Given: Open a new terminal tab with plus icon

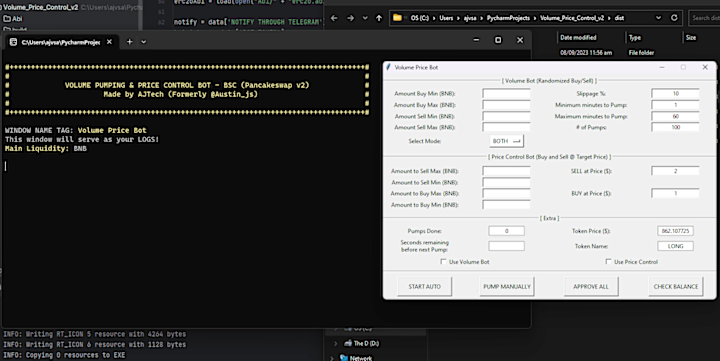Looking at the screenshot, I should (129, 42).
